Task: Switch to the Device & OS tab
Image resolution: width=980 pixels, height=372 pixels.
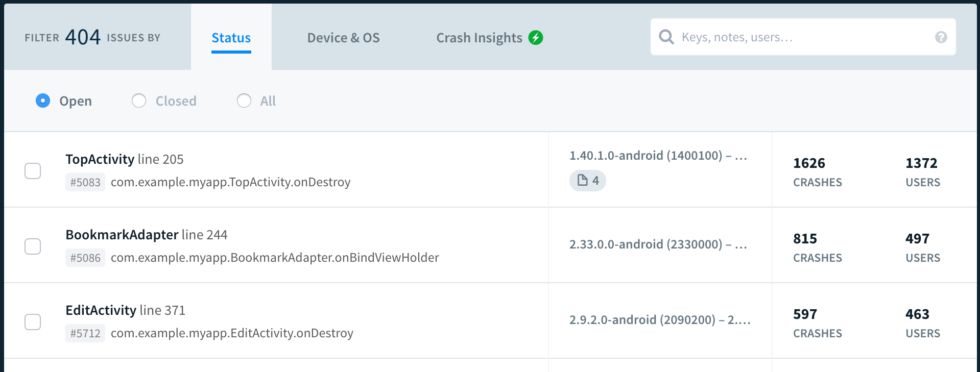Action: click(343, 38)
